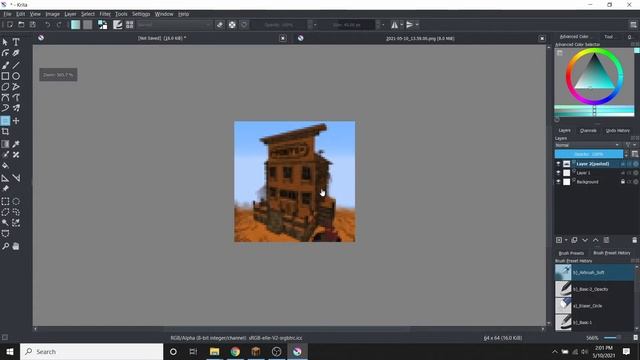
Task: Toggle horizontal mirror mode
Action: 394,25
